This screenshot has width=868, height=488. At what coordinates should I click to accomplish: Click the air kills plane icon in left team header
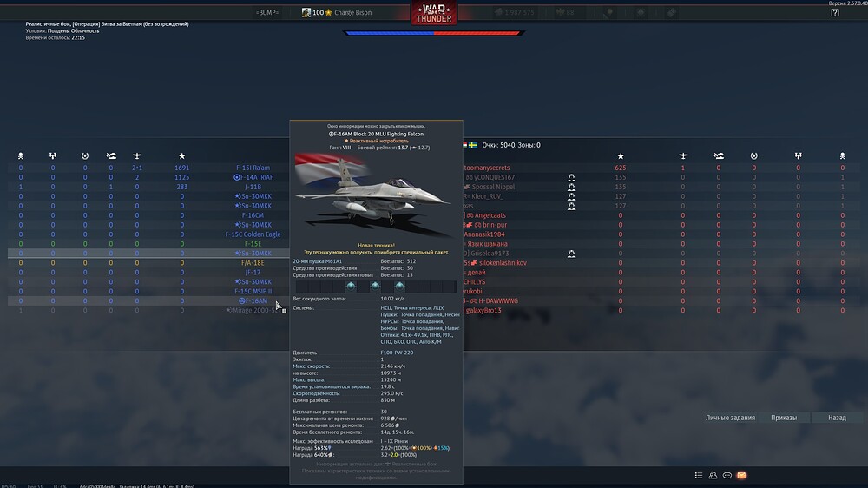coord(137,156)
